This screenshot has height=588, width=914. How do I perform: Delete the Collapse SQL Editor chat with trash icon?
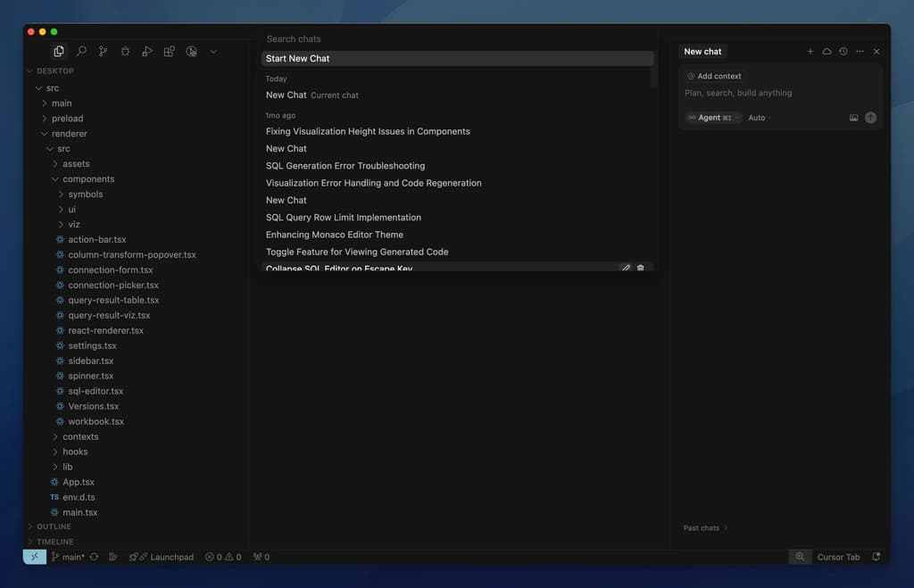click(x=641, y=267)
